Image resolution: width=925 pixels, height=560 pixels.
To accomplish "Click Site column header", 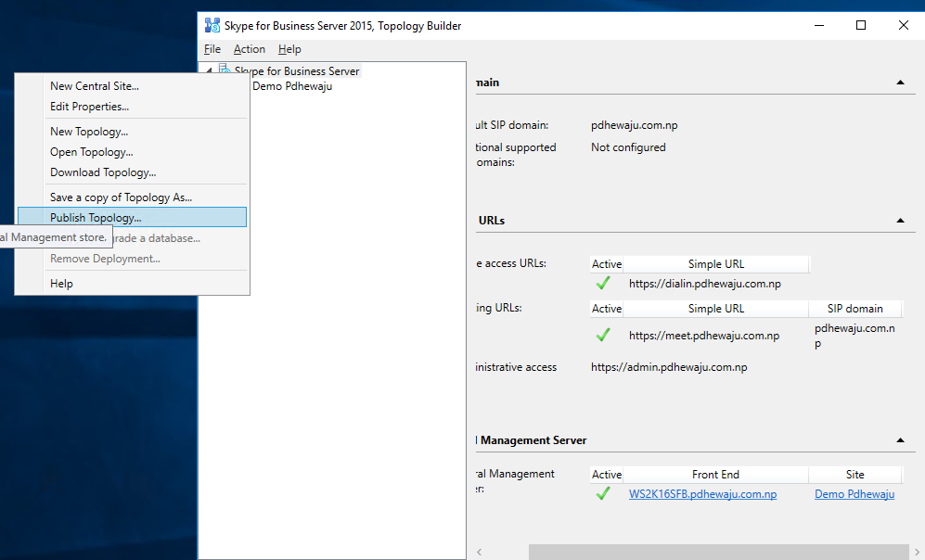I will 854,475.
